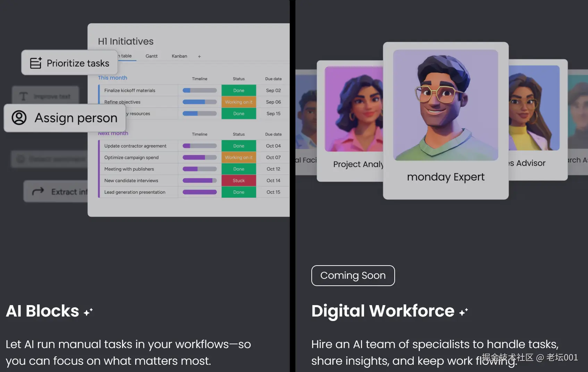Click the Assign person avatar icon
This screenshot has height=372, width=588.
click(x=19, y=118)
